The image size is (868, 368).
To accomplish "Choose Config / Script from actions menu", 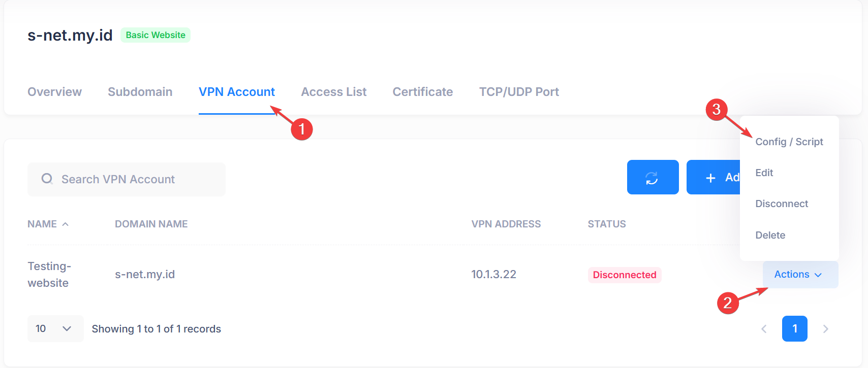I will coord(789,142).
